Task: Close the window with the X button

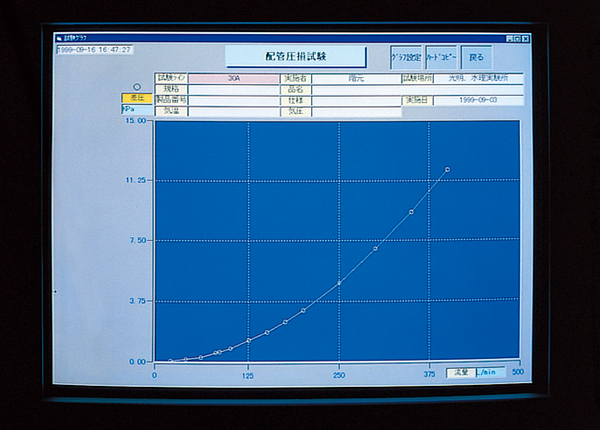Action: click(x=526, y=37)
